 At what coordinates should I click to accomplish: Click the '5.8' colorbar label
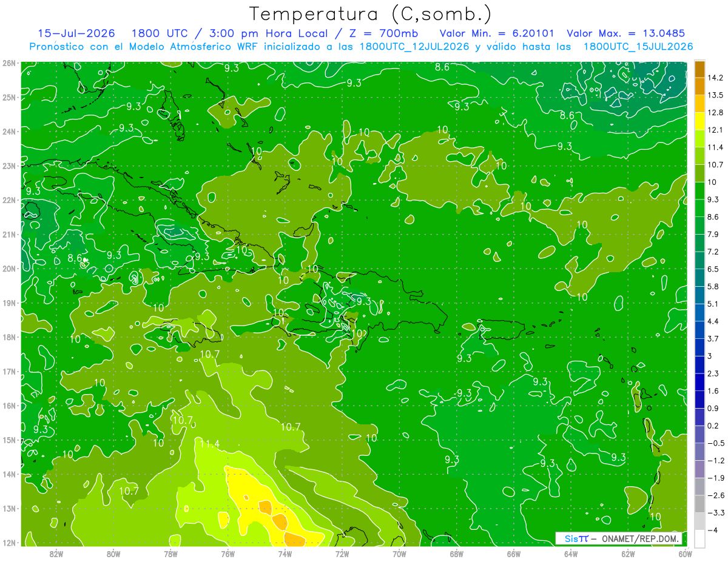(713, 286)
